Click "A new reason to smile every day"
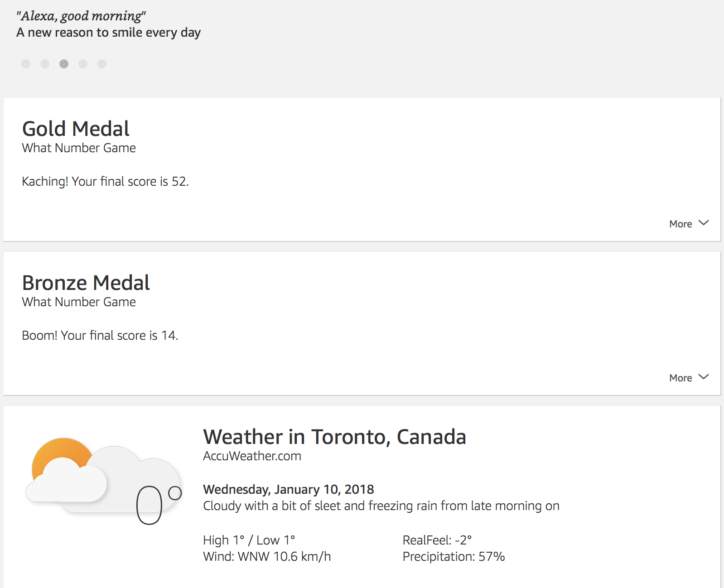 [108, 33]
